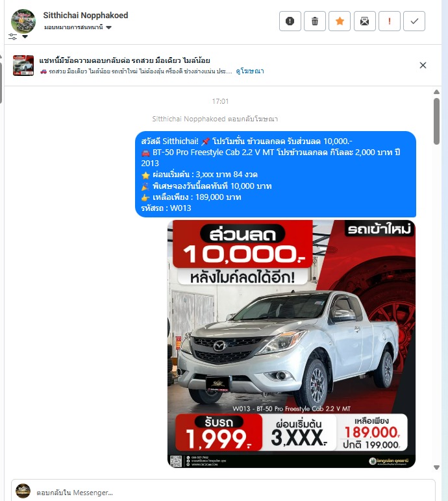Delete conversation with trash icon
Image resolution: width=448 pixels, height=501 pixels.
[315, 21]
